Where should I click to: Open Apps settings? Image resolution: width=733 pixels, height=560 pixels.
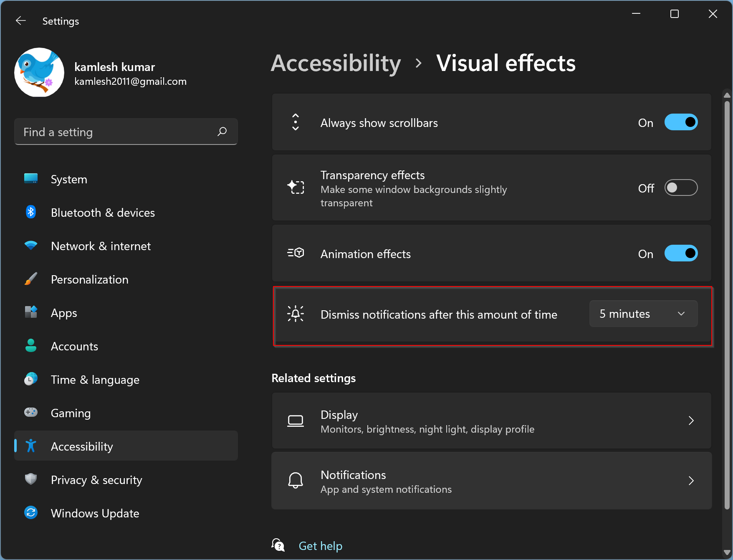[126, 313]
